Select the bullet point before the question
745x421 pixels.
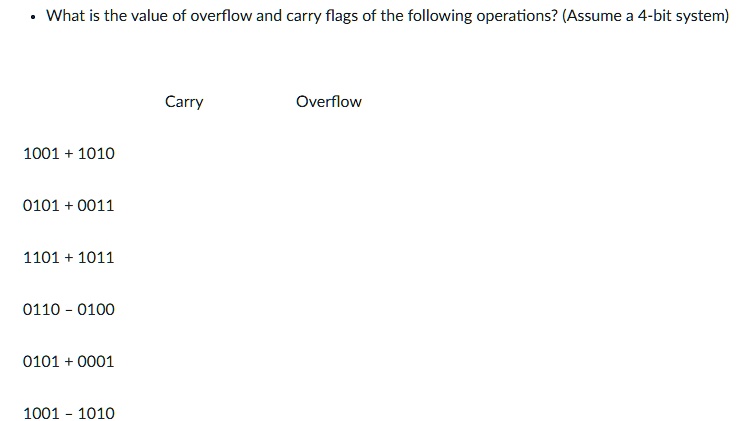click(x=33, y=17)
